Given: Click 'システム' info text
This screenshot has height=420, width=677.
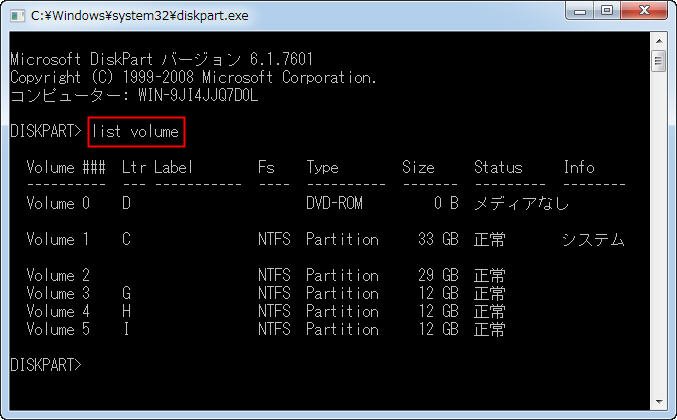Looking at the screenshot, I should 593,239.
